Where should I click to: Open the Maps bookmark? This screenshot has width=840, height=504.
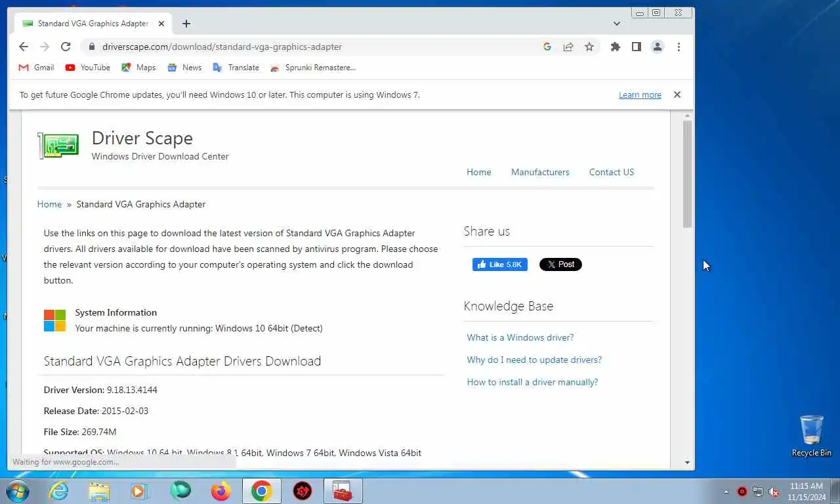tap(138, 68)
